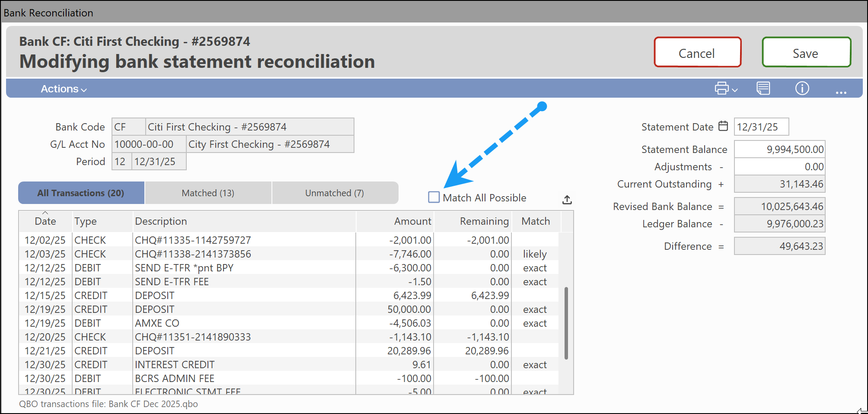Switch to Matched (13) tab
Viewport: 868px width, 414px height.
[208, 193]
